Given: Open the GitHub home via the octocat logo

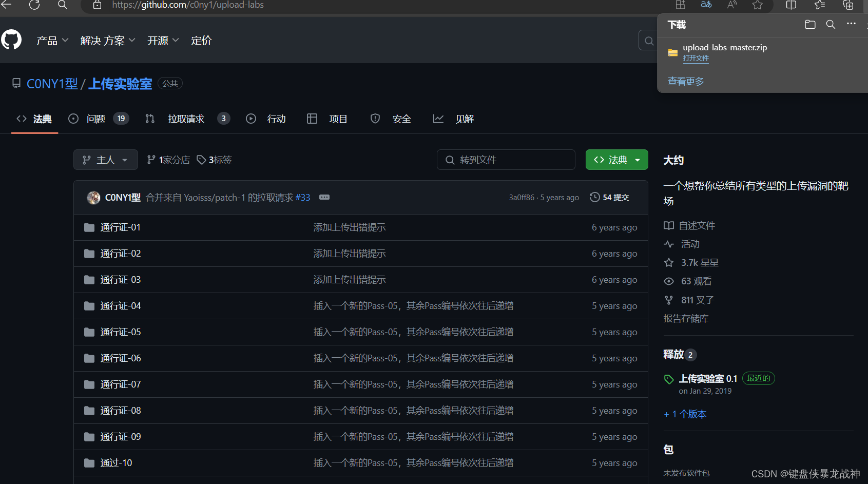Looking at the screenshot, I should point(11,40).
